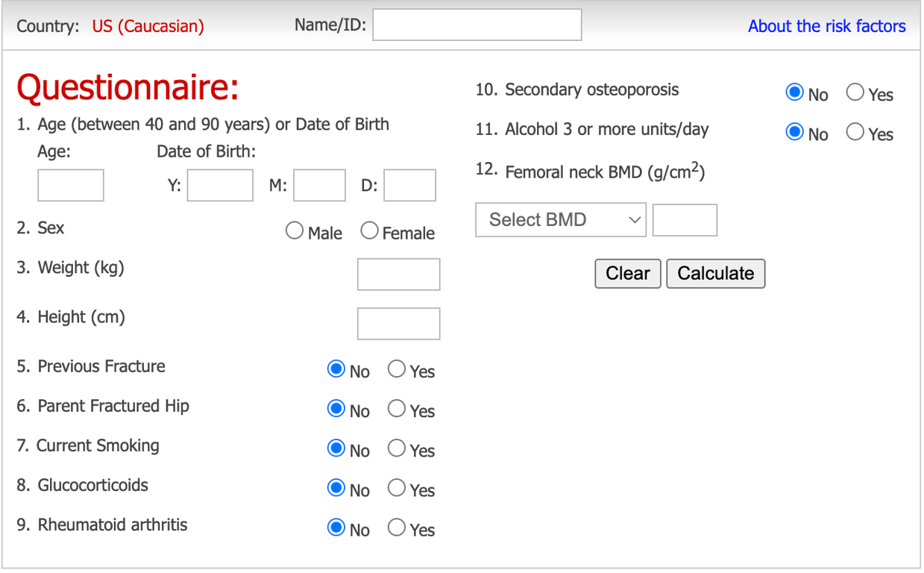This screenshot has width=924, height=573.
Task: Select Yes for Glucocorticoids
Action: (x=397, y=489)
